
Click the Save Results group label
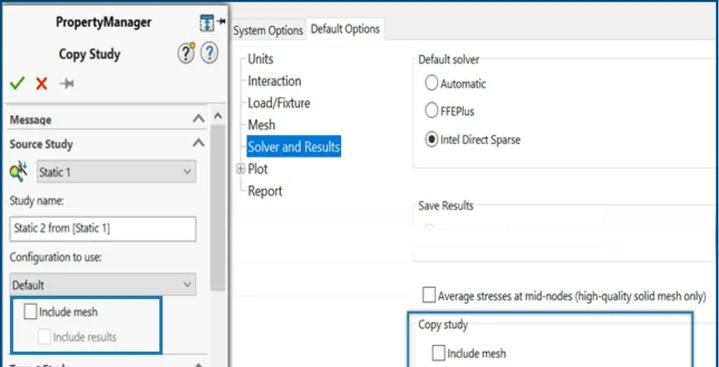click(446, 206)
